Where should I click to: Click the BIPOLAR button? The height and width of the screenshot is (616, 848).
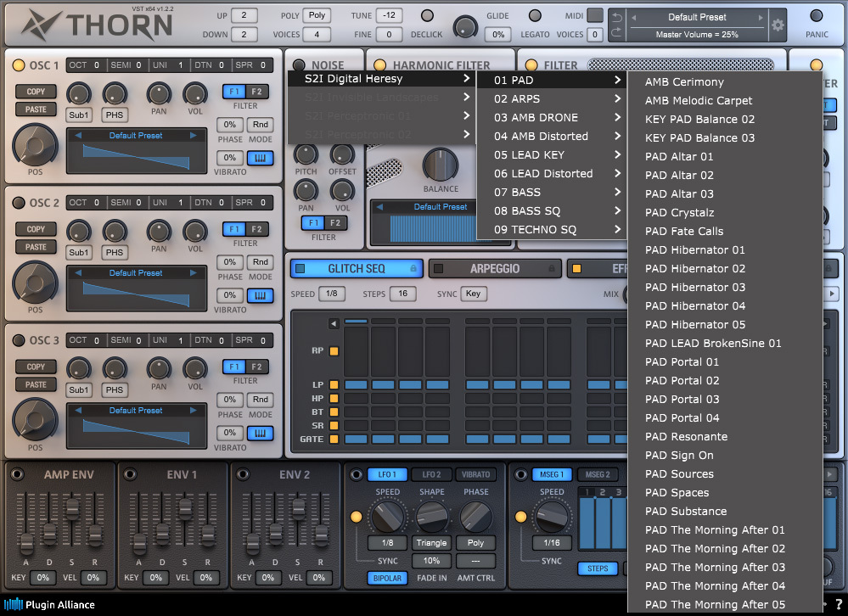[x=387, y=578]
